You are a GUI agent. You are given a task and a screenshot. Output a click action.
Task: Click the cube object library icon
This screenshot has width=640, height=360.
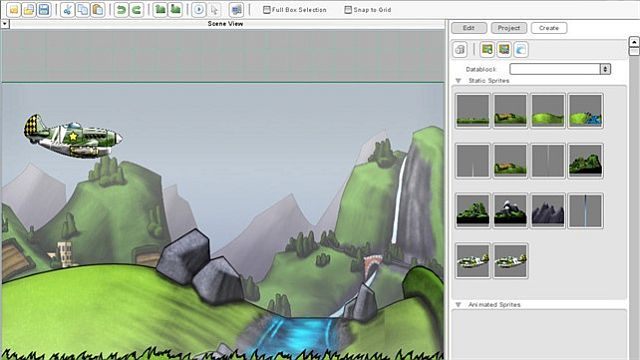point(460,50)
